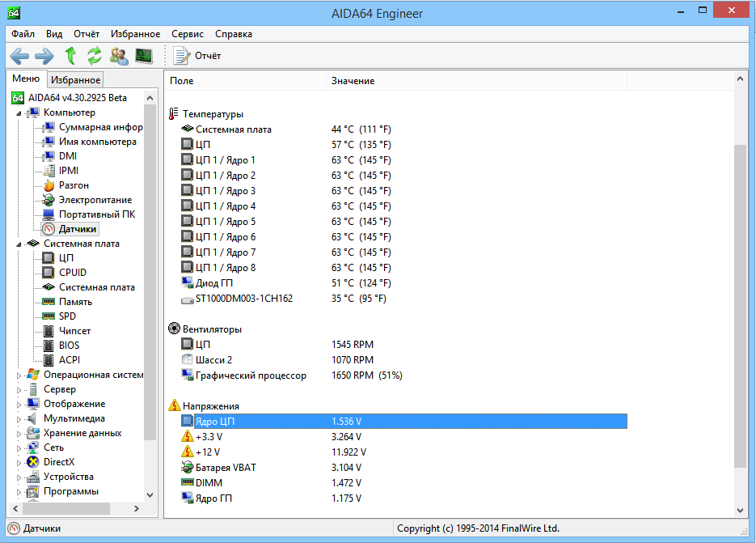Open the Файл menu
756x543 pixels.
(23, 34)
